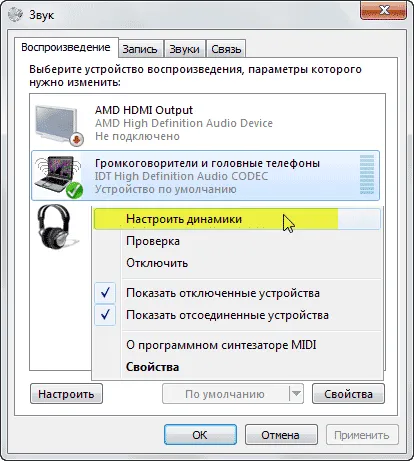Click the 'Применить' button
Viewport: 414px width, 461px height.
click(362, 435)
